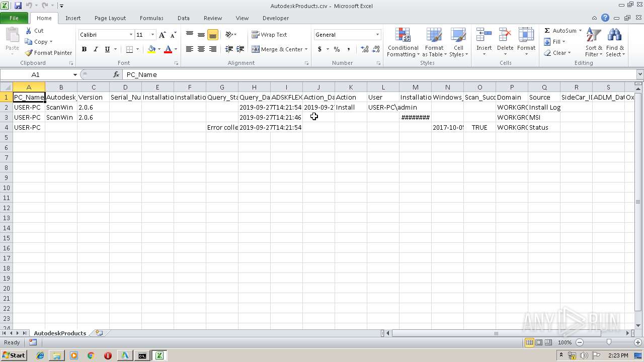Open Chrome from the taskbar
Image resolution: width=644 pixels, height=362 pixels.
click(91, 355)
